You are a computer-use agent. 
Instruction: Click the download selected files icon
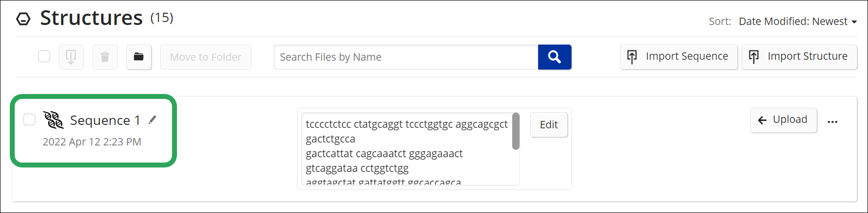click(71, 57)
